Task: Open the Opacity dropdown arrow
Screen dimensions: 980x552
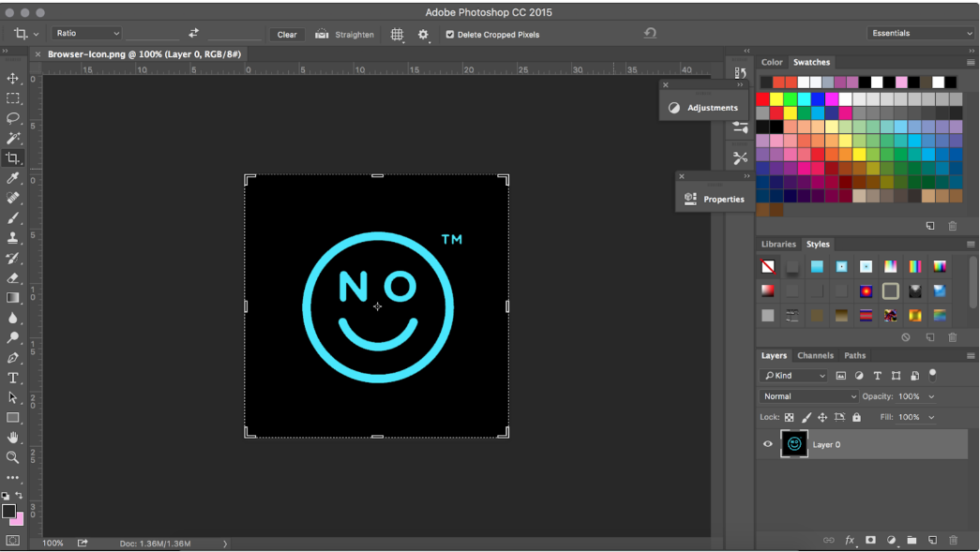Action: [x=932, y=395]
